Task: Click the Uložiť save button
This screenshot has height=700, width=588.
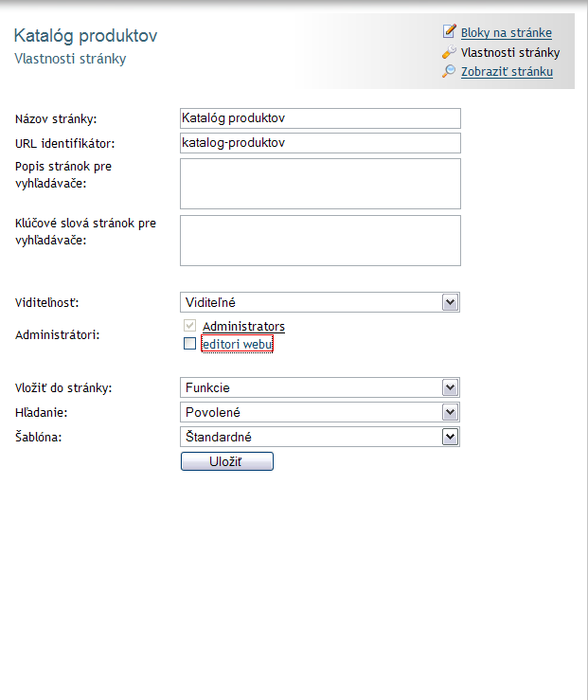Action: [x=227, y=461]
